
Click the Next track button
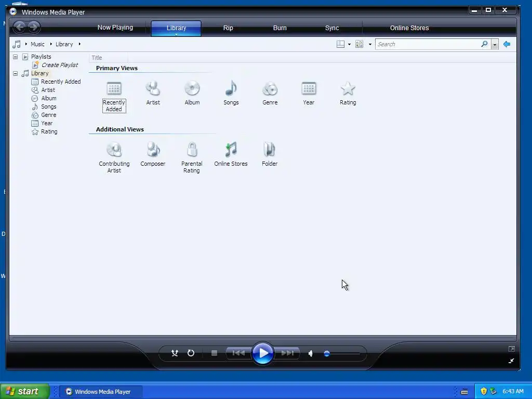pos(287,353)
